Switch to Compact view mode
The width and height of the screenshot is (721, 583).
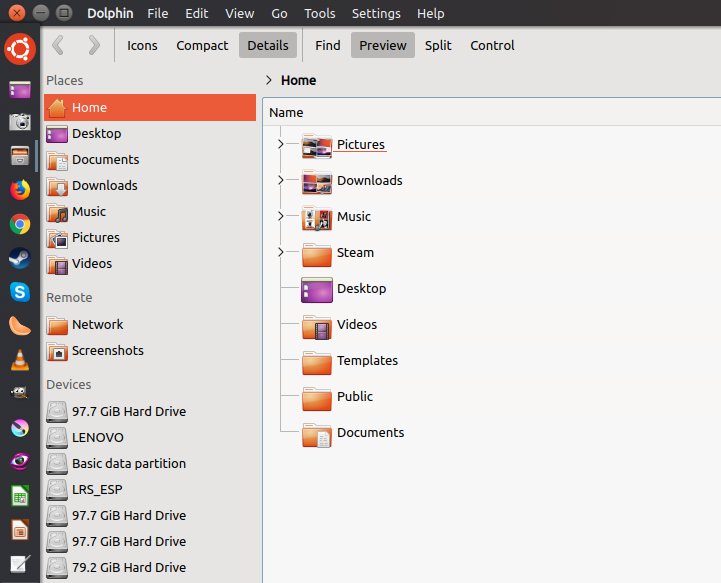pyautogui.click(x=202, y=46)
